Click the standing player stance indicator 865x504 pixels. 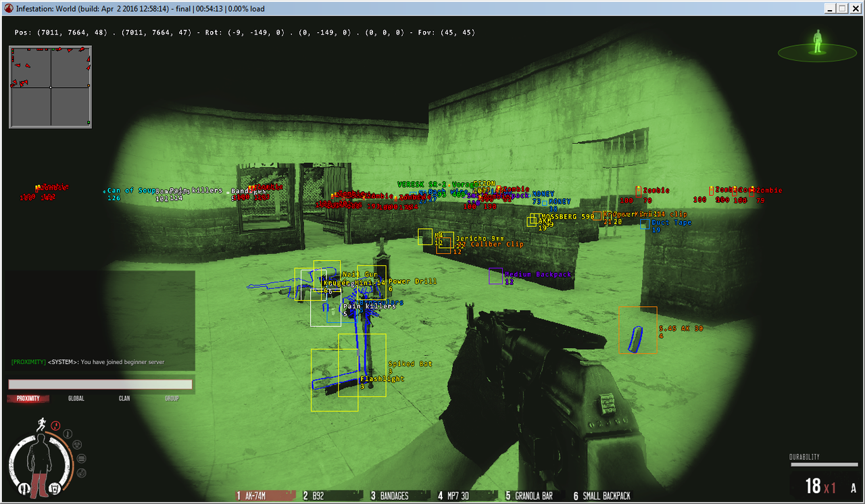tap(817, 43)
